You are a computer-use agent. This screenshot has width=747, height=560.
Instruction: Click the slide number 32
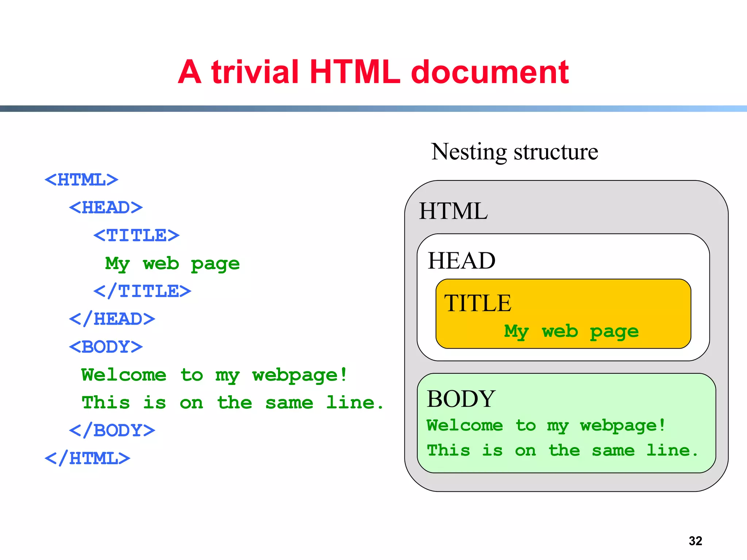[695, 541]
